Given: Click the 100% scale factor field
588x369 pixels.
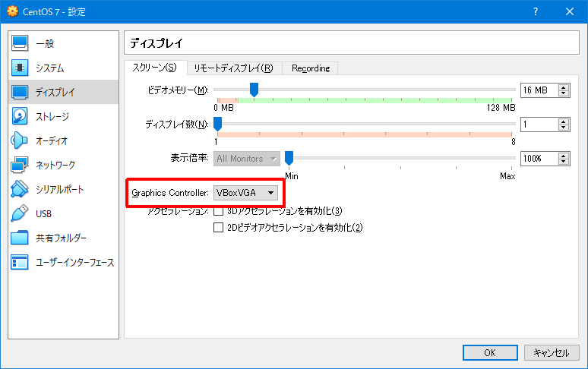Looking at the screenshot, I should click(539, 159).
